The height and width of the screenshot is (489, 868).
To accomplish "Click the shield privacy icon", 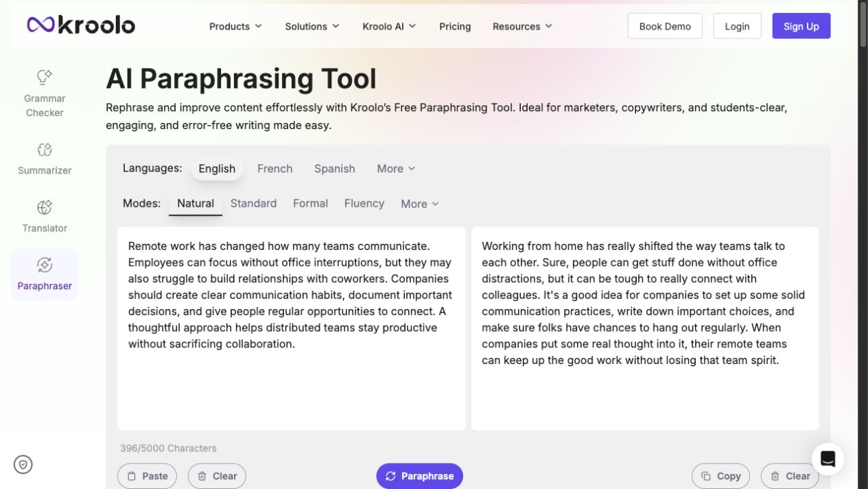I will 23,465.
